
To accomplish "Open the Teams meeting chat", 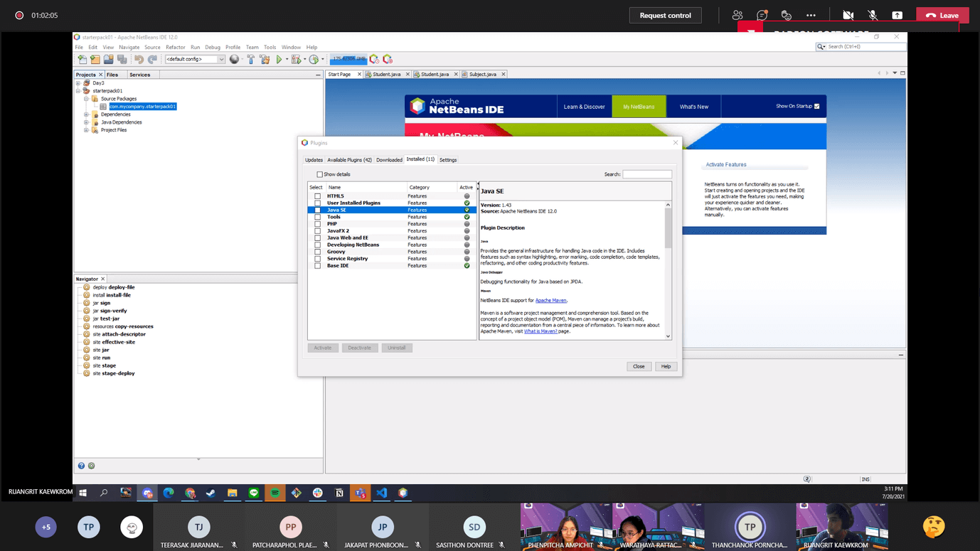I will coord(762,15).
